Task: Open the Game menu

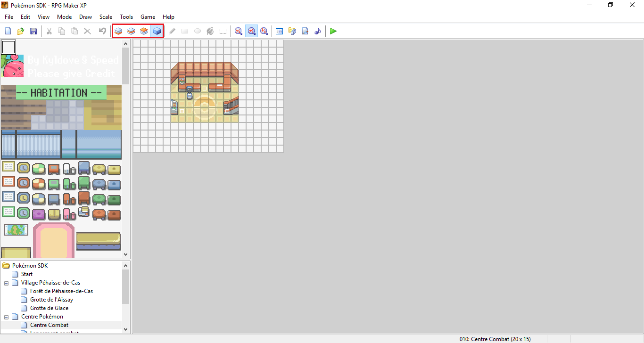Action: [x=148, y=16]
